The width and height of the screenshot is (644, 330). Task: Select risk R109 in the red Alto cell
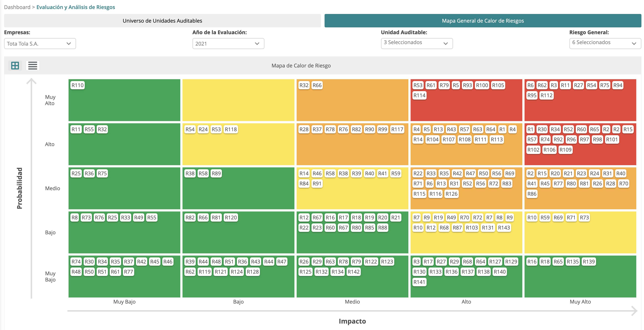566,150
